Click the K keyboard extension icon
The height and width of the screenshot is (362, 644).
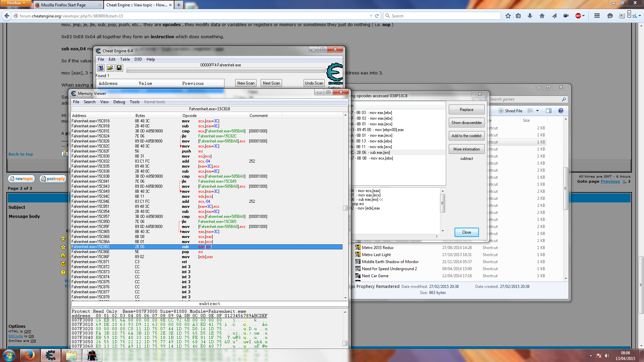coord(622,16)
